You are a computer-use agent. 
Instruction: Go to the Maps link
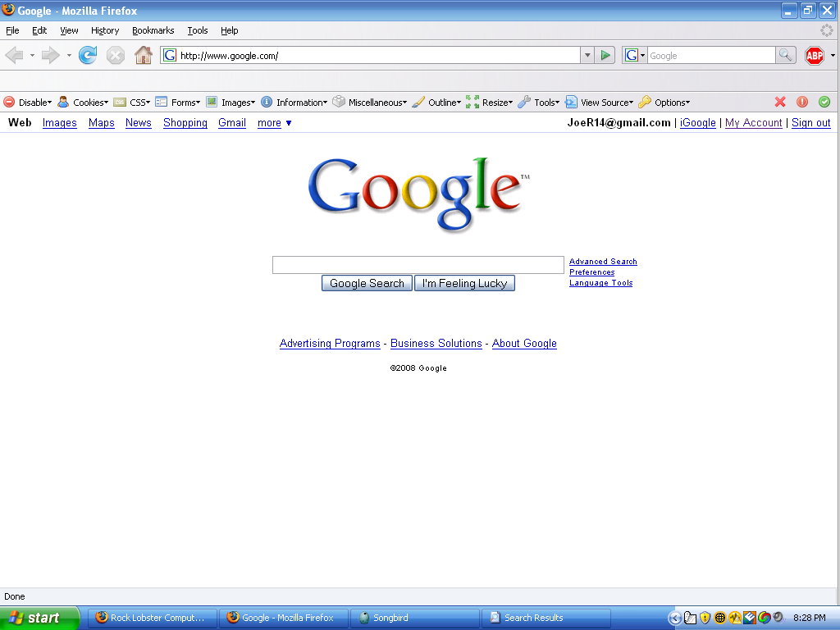tap(101, 123)
